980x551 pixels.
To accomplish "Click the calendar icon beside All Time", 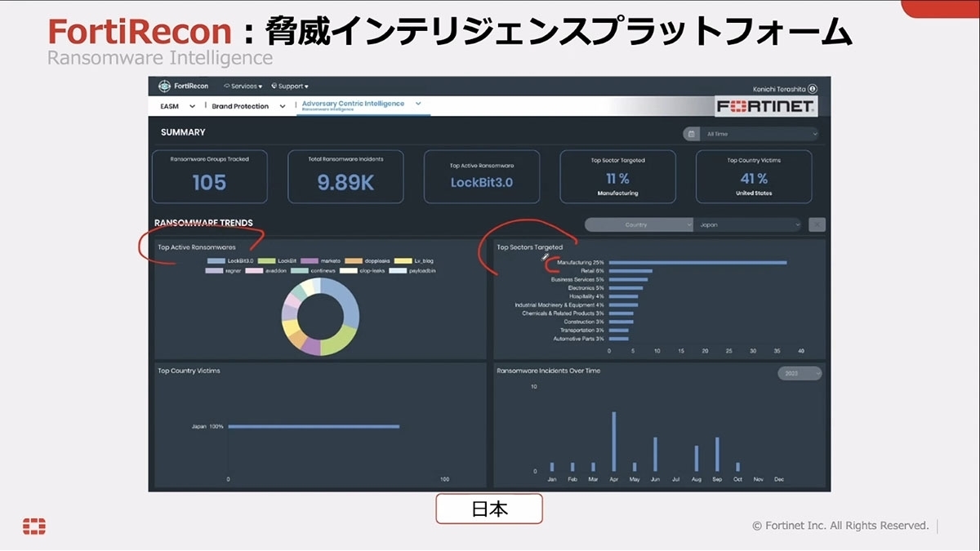I will point(692,134).
